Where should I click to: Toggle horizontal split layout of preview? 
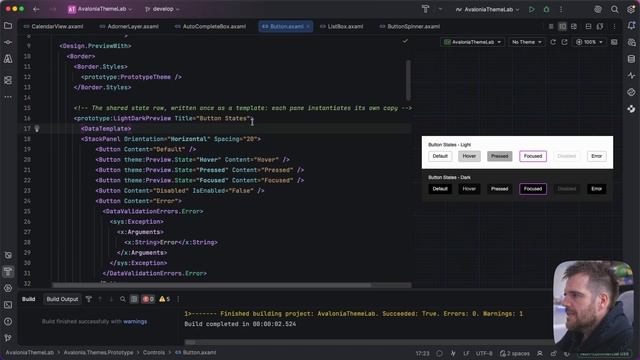pyautogui.click(x=588, y=27)
